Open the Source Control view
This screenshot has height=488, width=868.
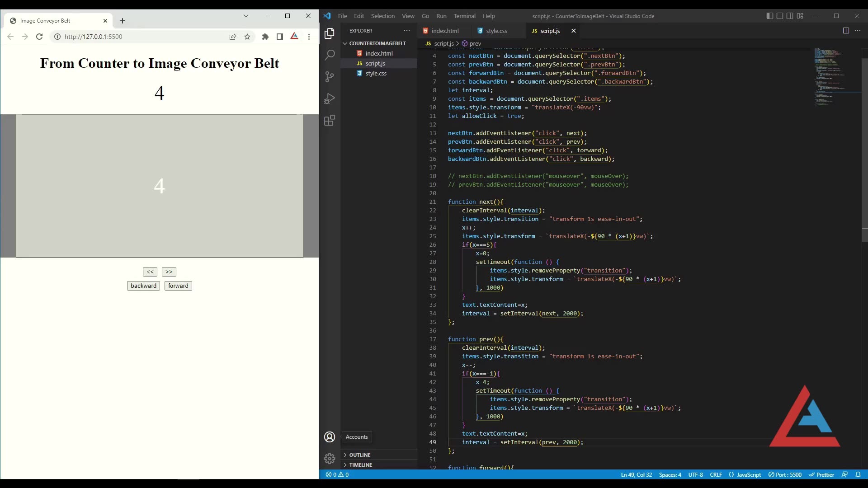[330, 77]
